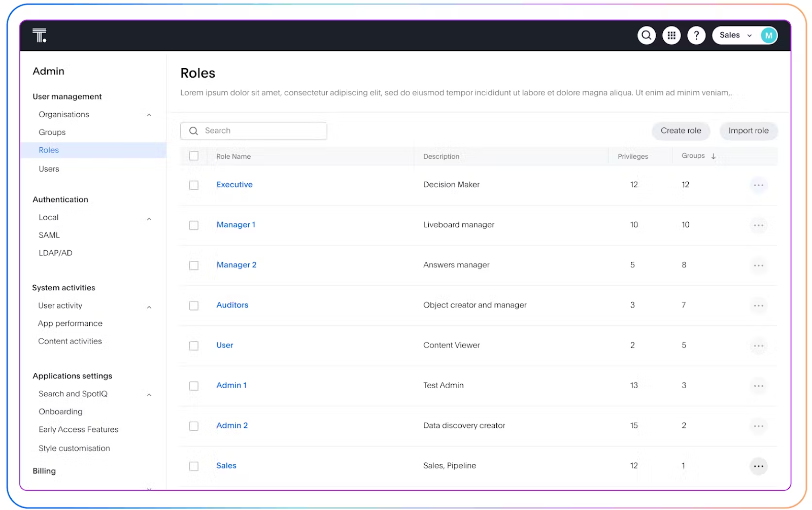Tick the select-all roles checkbox
The image size is (812, 510).
(194, 156)
